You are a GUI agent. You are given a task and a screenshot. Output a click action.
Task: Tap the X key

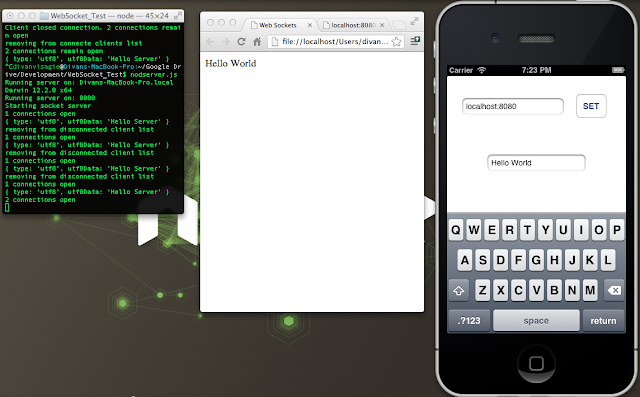point(501,291)
